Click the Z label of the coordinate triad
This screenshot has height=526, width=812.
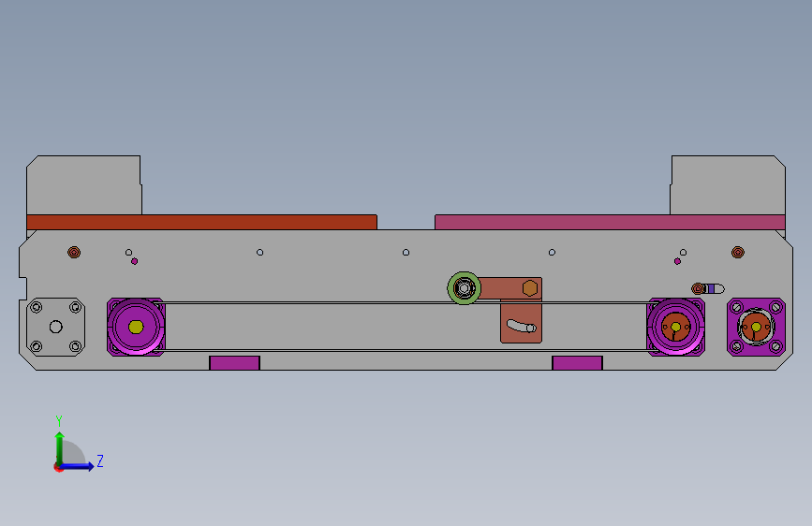[x=100, y=460]
